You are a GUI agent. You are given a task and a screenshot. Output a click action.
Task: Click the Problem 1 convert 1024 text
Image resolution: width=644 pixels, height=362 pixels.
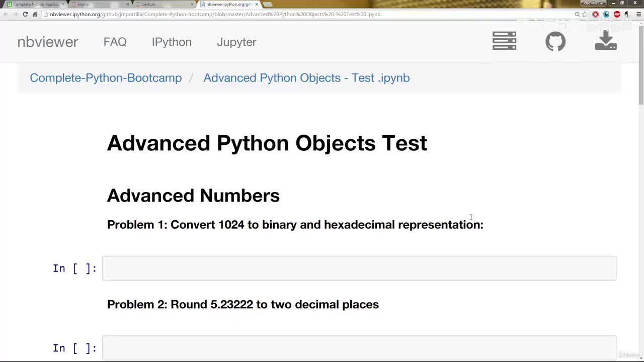(295, 225)
